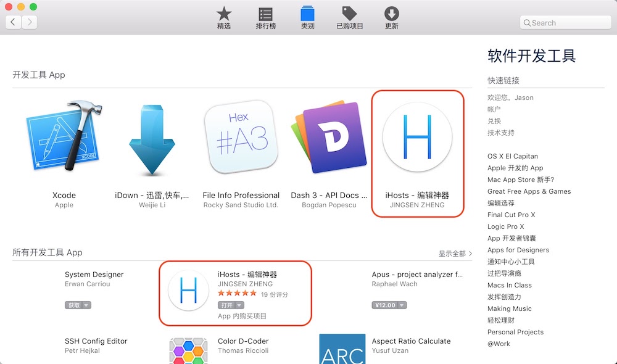Expand the dropdown arrow beside 打开
This screenshot has height=364, width=617.
tap(239, 305)
